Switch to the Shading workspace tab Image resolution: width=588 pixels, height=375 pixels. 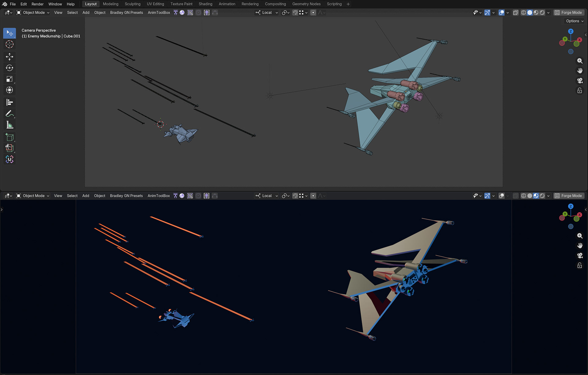coord(205,4)
